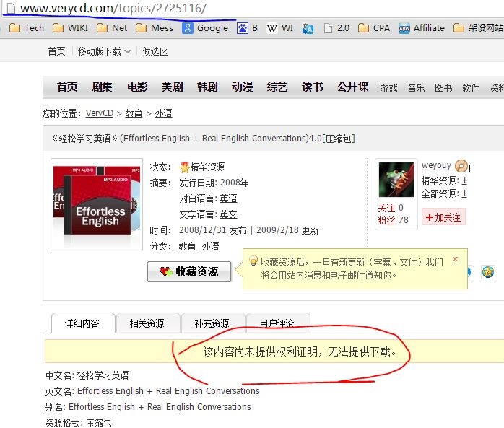The image size is (504, 428).
Task: Select 剧集 in the main navigation
Action: 102,87
